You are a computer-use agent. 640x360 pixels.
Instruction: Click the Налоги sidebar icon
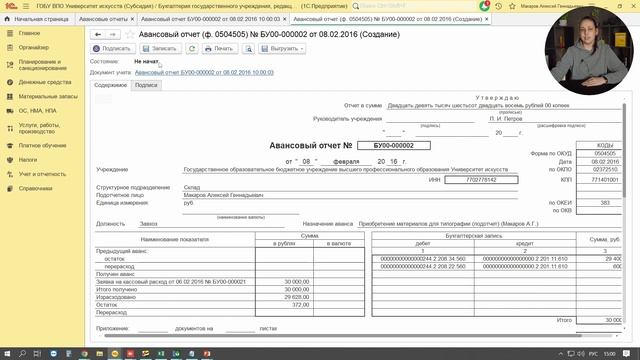tap(10, 160)
